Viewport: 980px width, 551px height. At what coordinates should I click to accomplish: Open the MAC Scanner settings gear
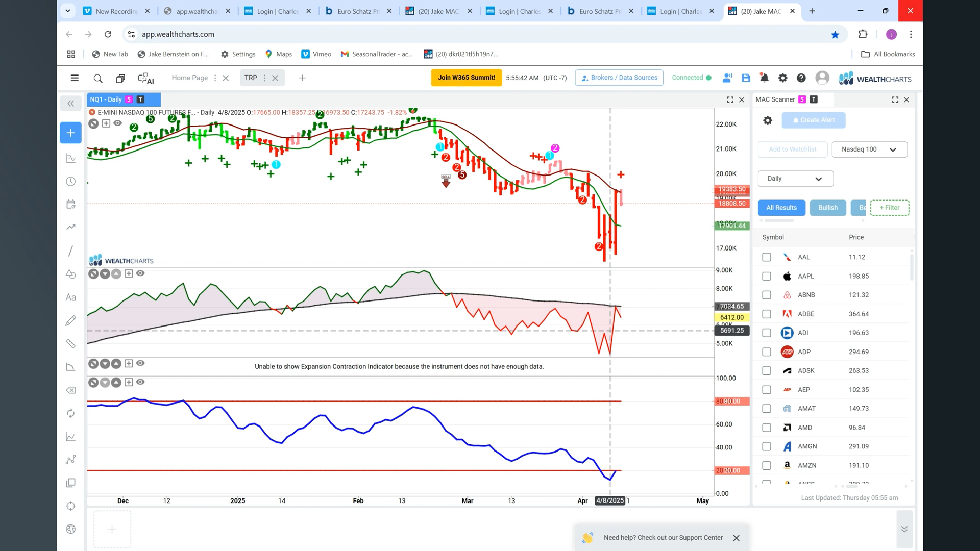768,120
